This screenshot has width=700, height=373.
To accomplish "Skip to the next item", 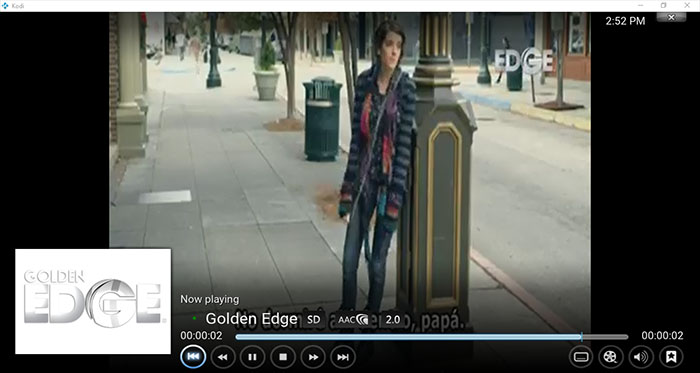I will (x=343, y=357).
